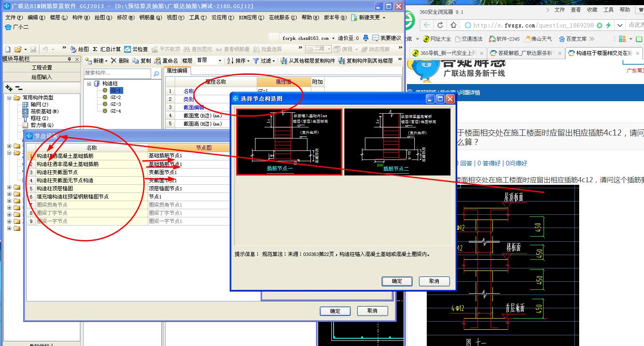Viewport: 644px width, 346px height.
Task: Click 从其他楼层复制构件
Action: 308,61
